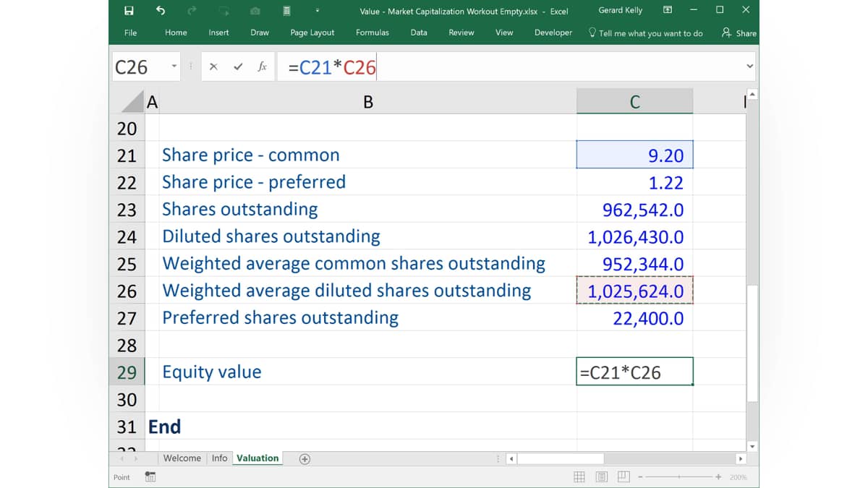The image size is (868, 488).
Task: Select column header B
Action: click(x=367, y=102)
